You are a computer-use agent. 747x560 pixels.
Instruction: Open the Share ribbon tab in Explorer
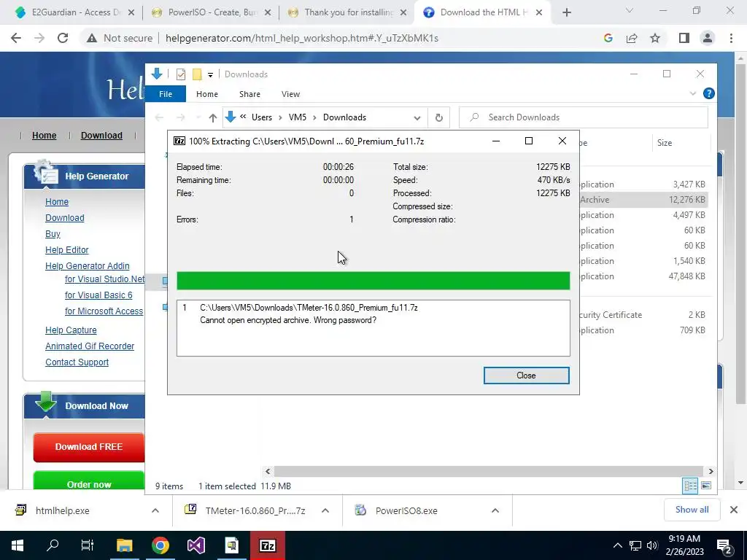click(249, 94)
